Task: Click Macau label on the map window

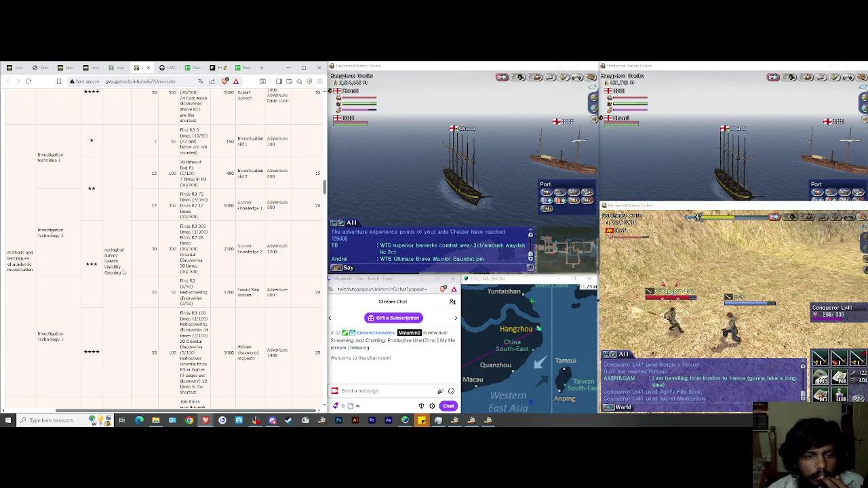Action: [473, 380]
